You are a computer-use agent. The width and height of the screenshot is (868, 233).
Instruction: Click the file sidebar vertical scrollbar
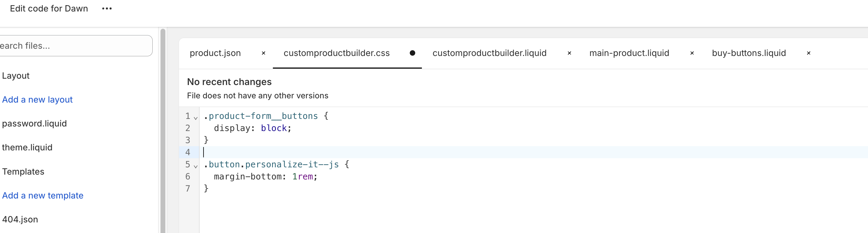[163, 135]
